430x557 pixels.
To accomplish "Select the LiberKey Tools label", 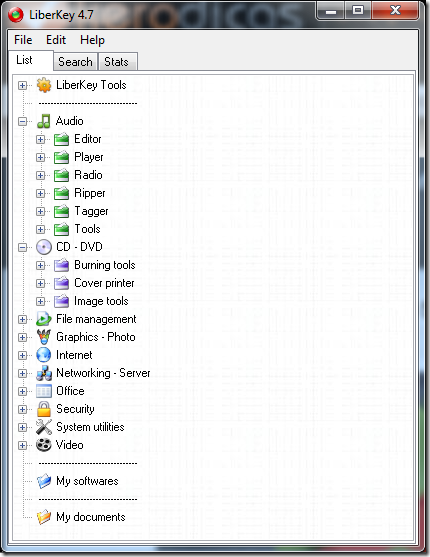I will 91,85.
